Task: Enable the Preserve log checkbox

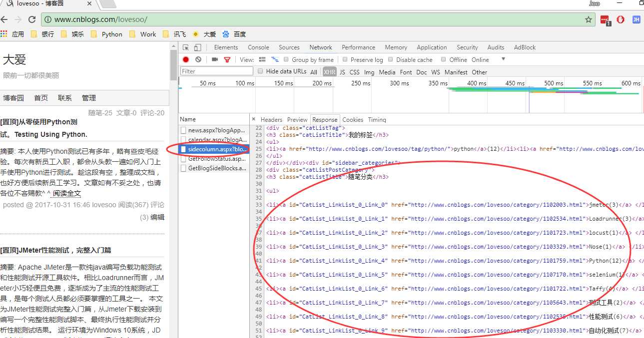Action: [345, 59]
